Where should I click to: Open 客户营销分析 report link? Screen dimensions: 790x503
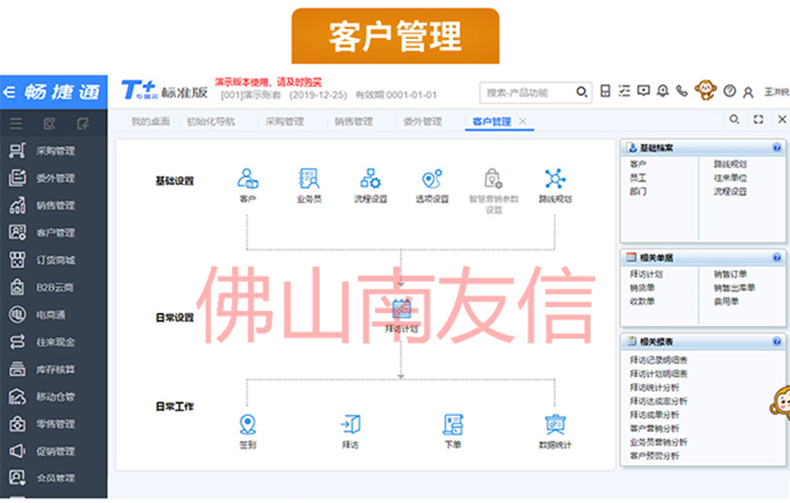[x=654, y=428]
